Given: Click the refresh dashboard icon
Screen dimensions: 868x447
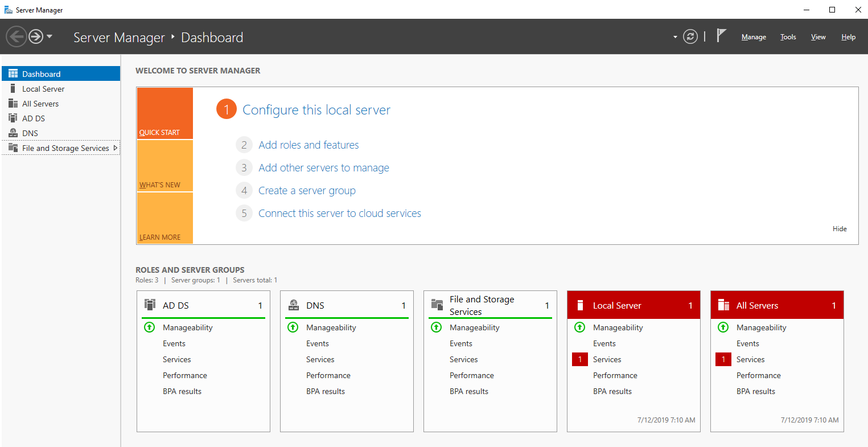Looking at the screenshot, I should coord(690,37).
